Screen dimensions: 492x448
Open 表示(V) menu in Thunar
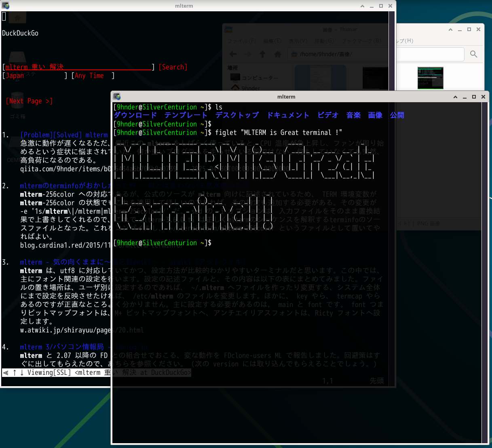point(298,41)
